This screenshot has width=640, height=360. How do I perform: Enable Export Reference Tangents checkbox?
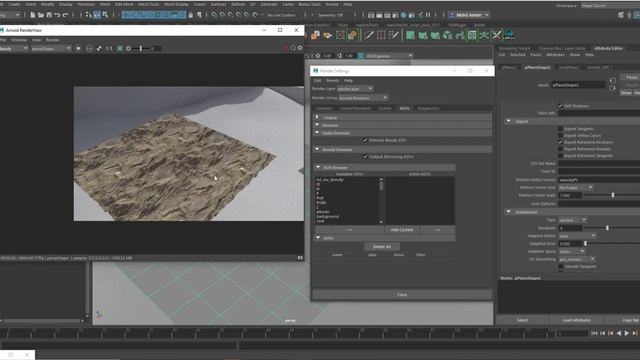coord(560,156)
